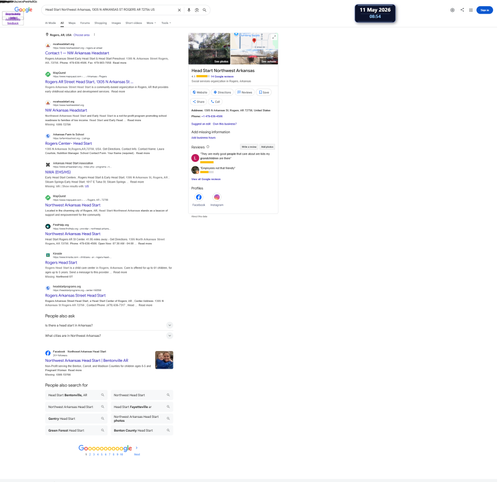Image resolution: width=500 pixels, height=482 pixels.
Task: Switch to the Short videos tab
Action: [x=134, y=23]
